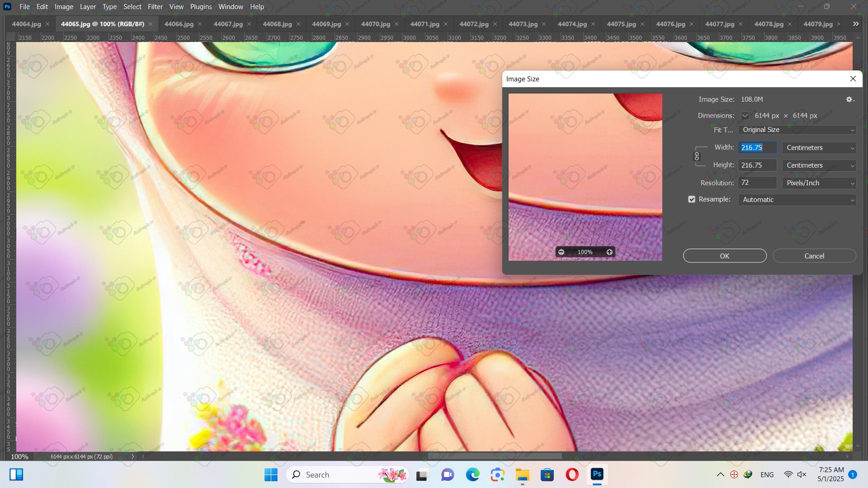The width and height of the screenshot is (868, 488).
Task: Open the Widgets panel on taskbar
Action: coord(16,474)
